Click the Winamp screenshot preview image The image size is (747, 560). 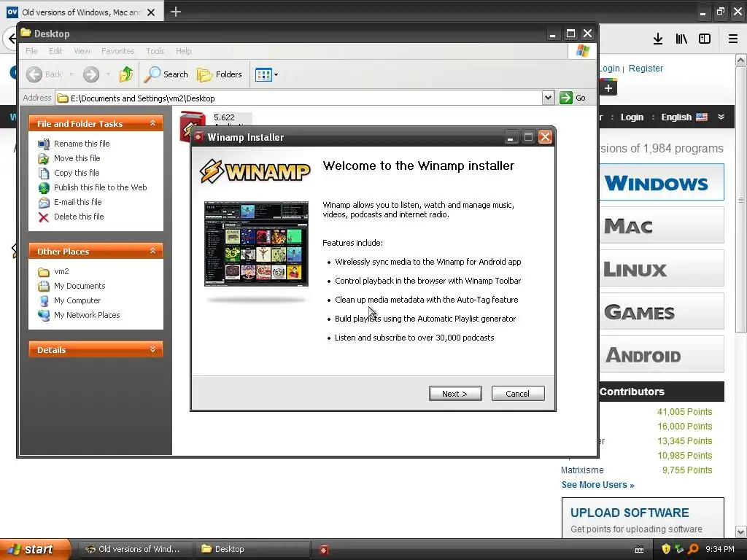(256, 244)
